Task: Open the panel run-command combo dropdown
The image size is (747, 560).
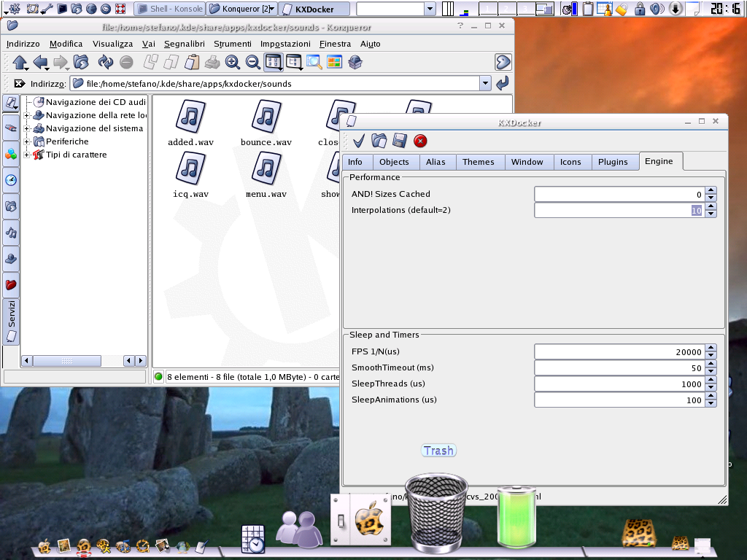Action: (x=430, y=9)
